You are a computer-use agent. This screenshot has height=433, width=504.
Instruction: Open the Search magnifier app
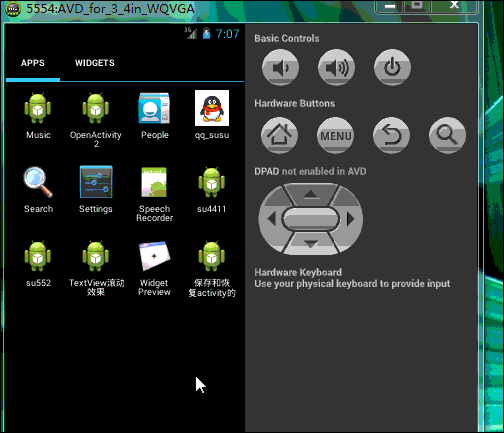pyautogui.click(x=38, y=189)
